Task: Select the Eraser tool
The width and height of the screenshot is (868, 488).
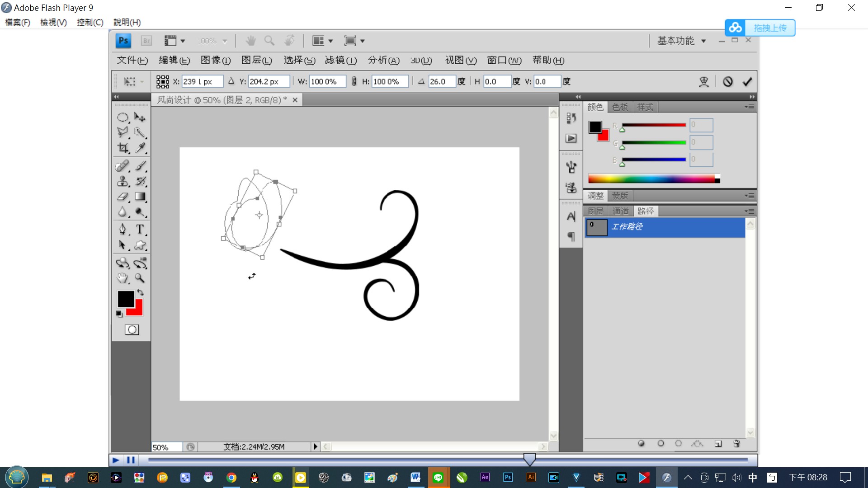Action: tap(123, 197)
